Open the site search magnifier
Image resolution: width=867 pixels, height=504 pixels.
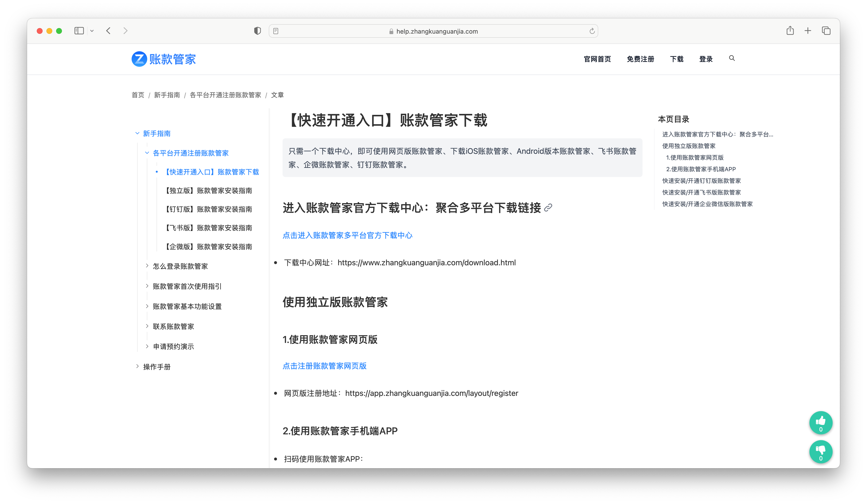[x=732, y=59]
